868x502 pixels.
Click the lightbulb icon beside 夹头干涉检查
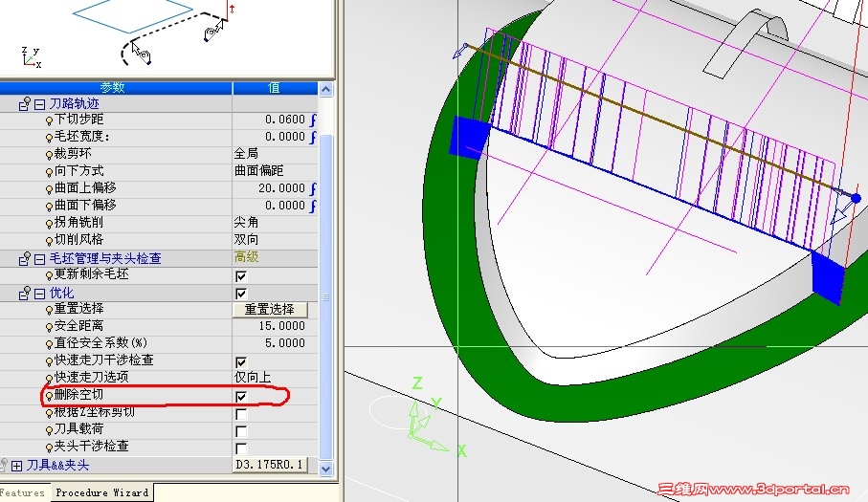(x=49, y=447)
